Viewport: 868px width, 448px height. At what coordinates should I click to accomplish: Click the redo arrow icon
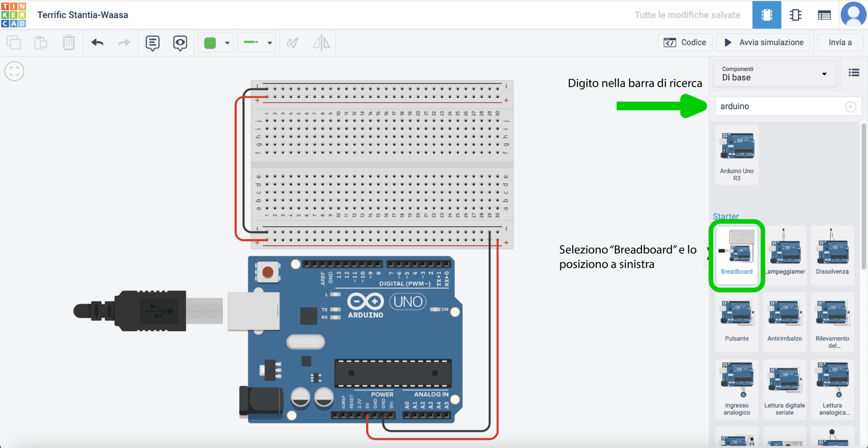pyautogui.click(x=124, y=42)
